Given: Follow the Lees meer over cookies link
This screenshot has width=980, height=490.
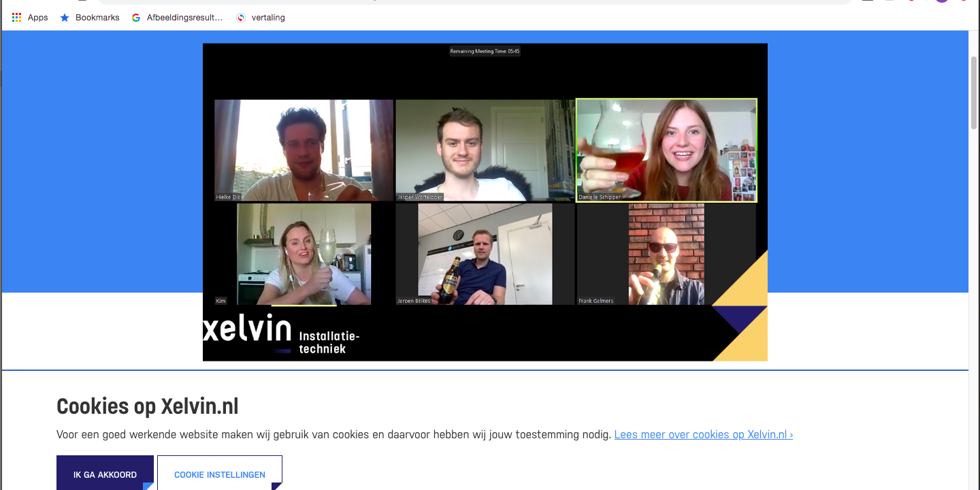Looking at the screenshot, I should click(x=704, y=434).
